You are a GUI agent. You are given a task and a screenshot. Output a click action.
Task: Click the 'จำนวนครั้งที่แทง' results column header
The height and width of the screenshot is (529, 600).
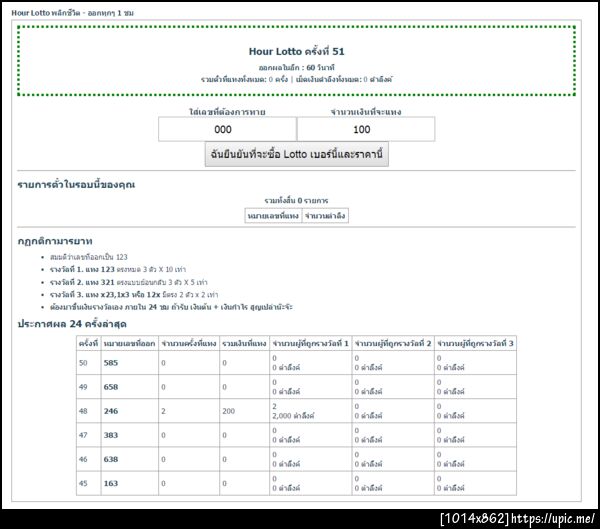click(x=189, y=343)
